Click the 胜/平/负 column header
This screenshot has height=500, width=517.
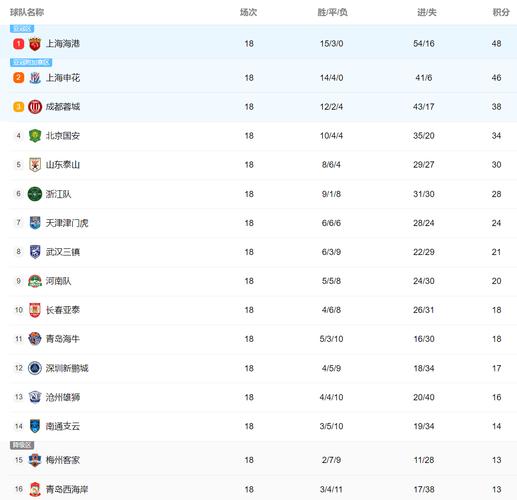point(332,12)
